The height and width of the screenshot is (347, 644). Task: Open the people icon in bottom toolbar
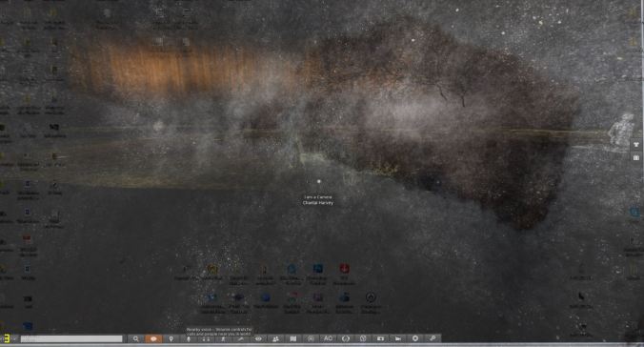click(275, 338)
